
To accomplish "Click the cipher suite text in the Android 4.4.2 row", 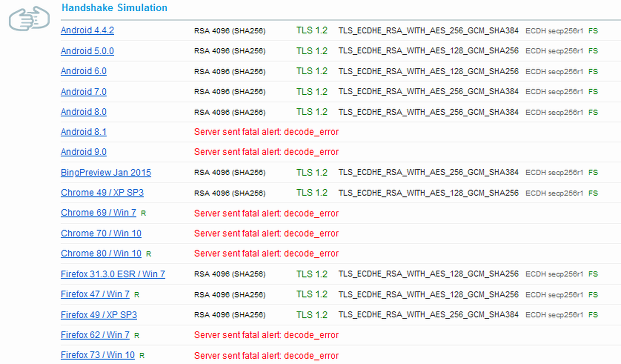I will [x=429, y=30].
